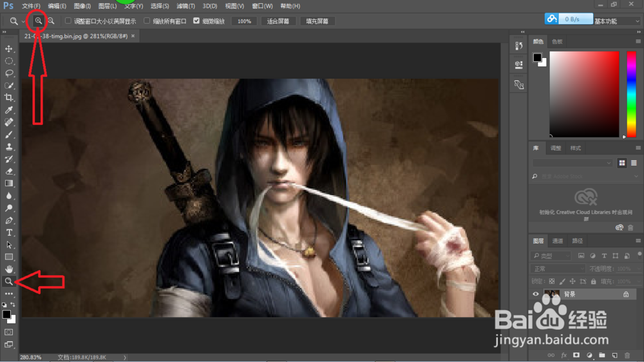
Task: Open the Edit Toolbar three-dots menu
Action: 8,294
